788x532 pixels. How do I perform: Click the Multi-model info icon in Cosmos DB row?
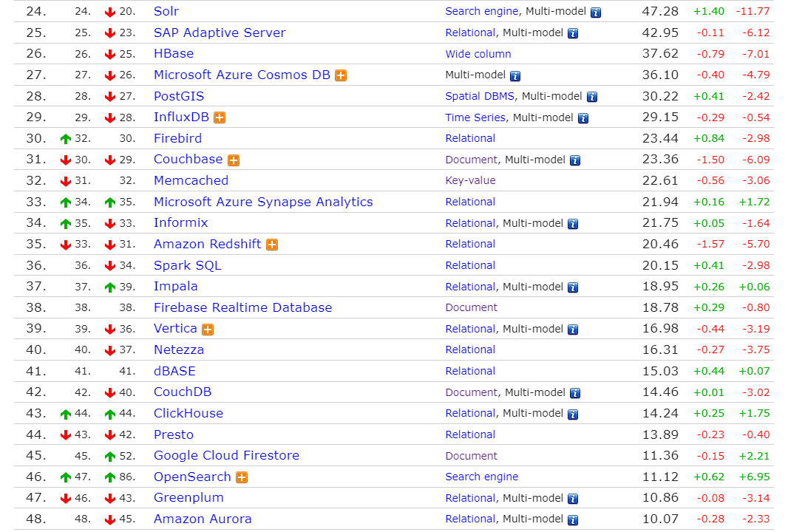(x=515, y=76)
